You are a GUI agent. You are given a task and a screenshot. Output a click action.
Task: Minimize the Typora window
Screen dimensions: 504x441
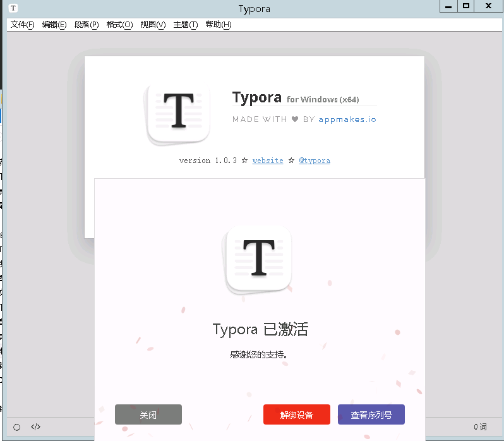click(x=448, y=6)
